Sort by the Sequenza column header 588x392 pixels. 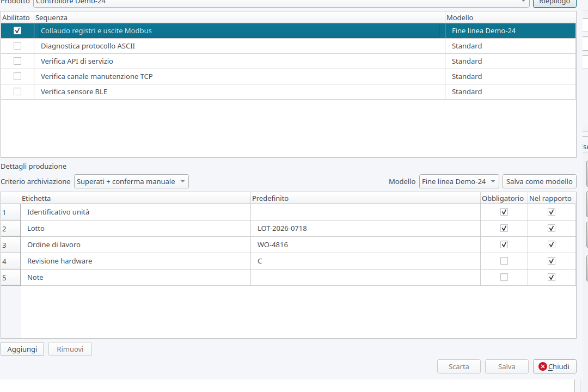pyautogui.click(x=239, y=17)
